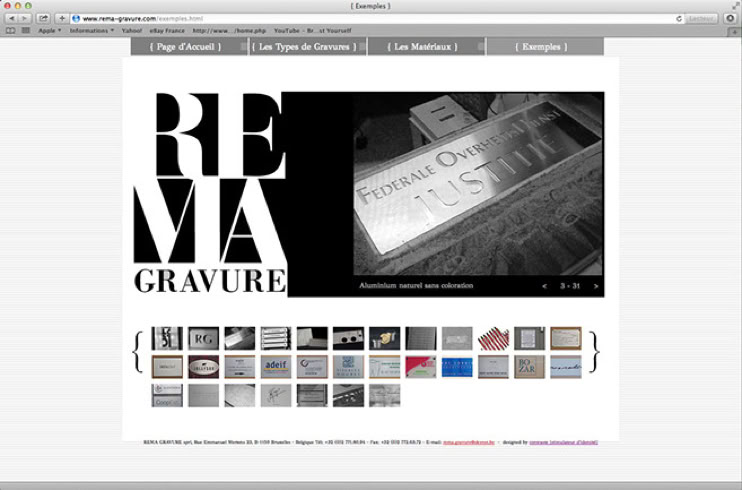Click the Lecteur reader button
This screenshot has height=490, width=742.
pyautogui.click(x=701, y=18)
